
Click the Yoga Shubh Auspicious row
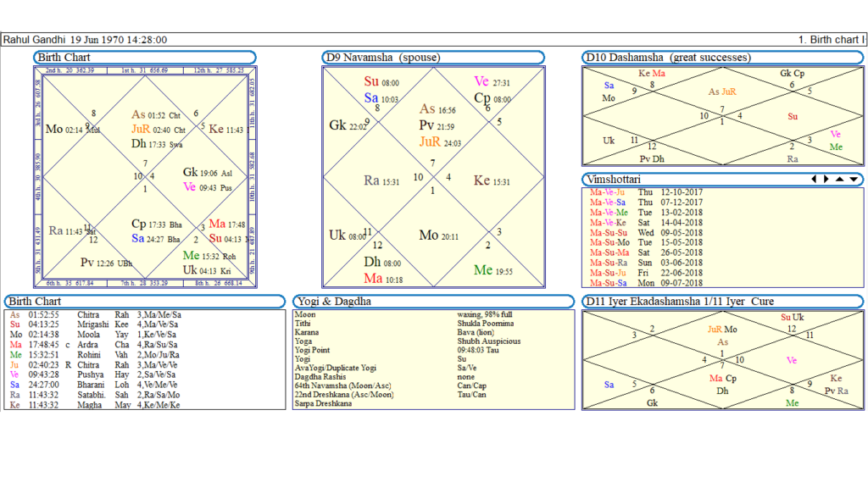coord(408,341)
